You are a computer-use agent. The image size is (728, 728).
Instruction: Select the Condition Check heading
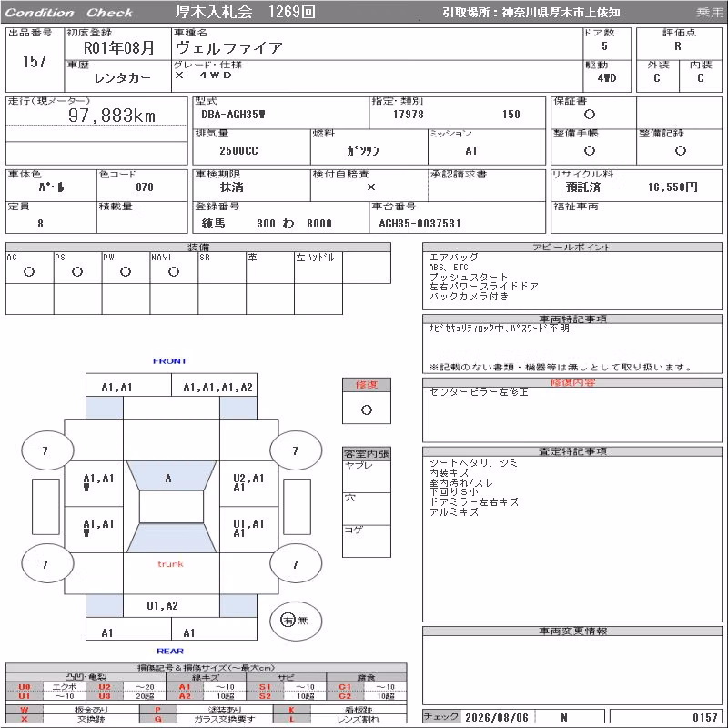pos(69,13)
